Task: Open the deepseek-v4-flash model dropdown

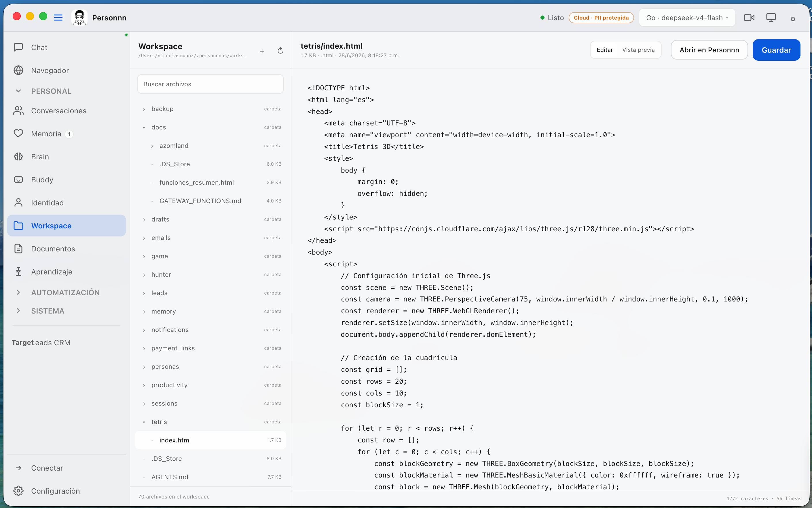Action: click(687, 18)
